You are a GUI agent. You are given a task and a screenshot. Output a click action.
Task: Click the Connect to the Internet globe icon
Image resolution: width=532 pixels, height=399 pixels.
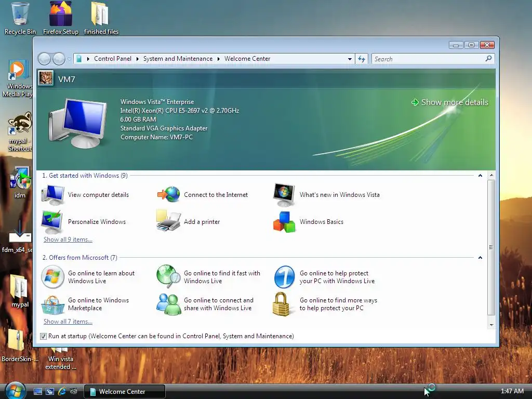169,195
